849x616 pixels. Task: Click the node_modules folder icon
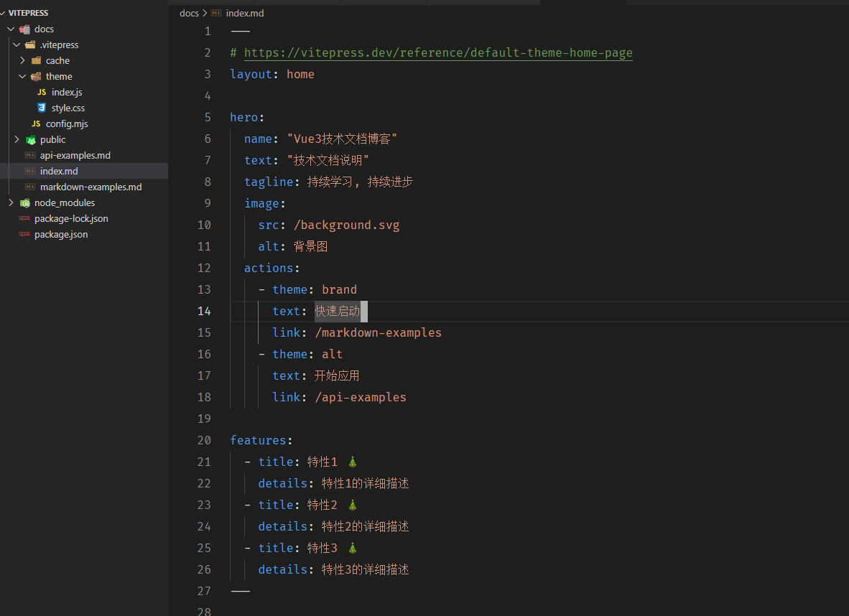point(25,203)
